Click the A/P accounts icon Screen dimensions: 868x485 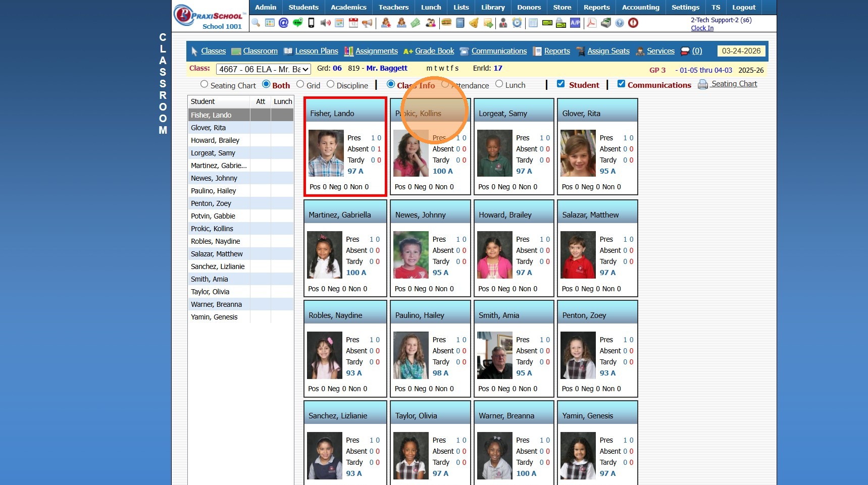575,23
